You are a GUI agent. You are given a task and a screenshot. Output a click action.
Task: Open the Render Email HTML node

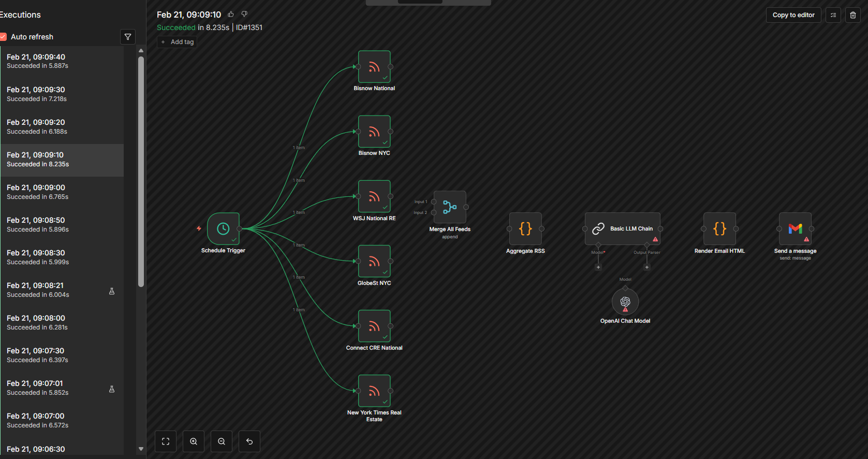click(719, 228)
